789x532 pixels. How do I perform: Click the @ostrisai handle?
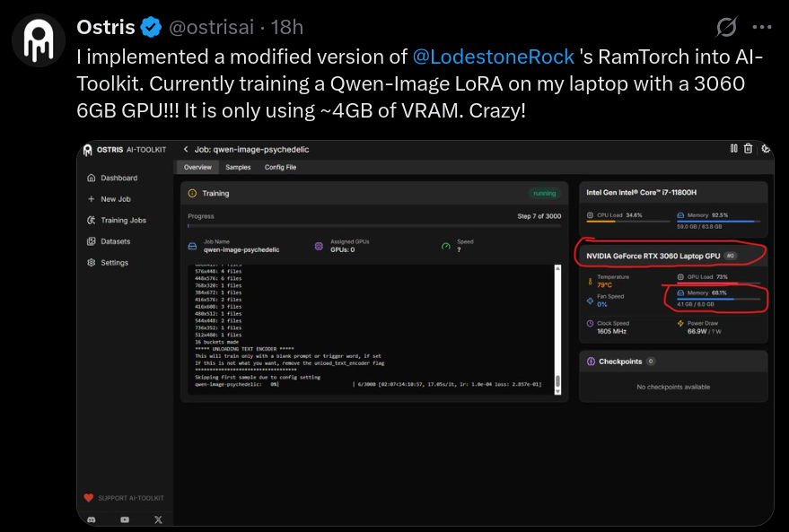tap(211, 27)
